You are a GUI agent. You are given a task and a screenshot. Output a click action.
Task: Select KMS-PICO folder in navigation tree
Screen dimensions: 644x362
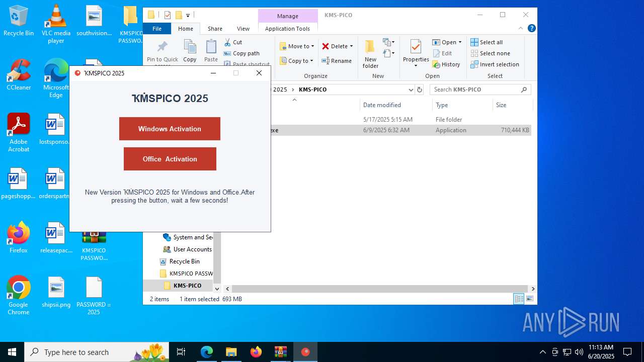tap(182, 286)
